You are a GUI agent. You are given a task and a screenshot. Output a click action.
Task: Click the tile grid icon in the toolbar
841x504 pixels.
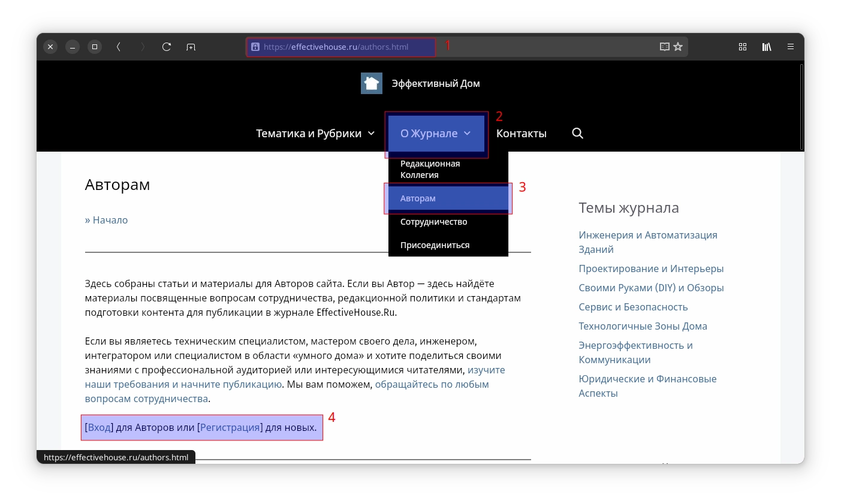(x=742, y=46)
